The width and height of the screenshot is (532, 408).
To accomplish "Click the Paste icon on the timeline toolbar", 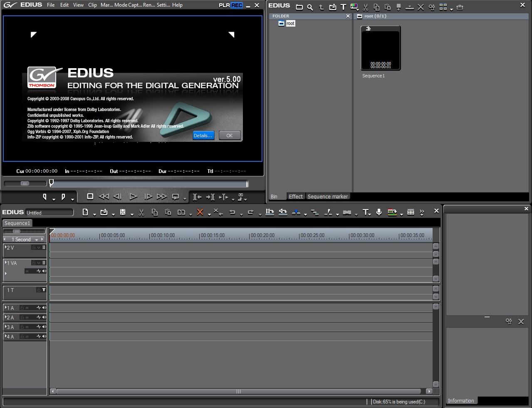I will [168, 212].
